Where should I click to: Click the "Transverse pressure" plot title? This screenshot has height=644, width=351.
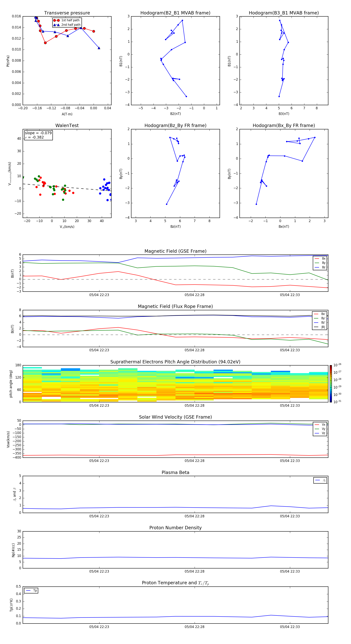(67, 13)
